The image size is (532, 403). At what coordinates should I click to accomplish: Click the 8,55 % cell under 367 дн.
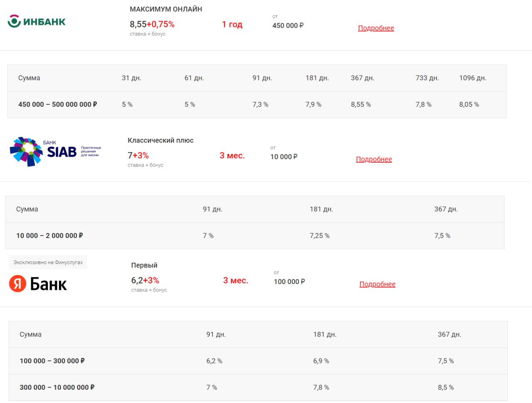pos(361,104)
